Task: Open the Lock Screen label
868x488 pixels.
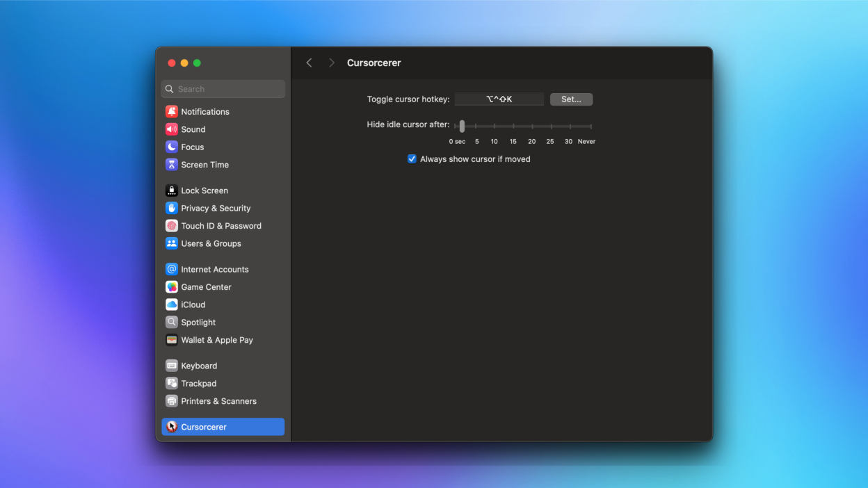Action: (x=204, y=190)
